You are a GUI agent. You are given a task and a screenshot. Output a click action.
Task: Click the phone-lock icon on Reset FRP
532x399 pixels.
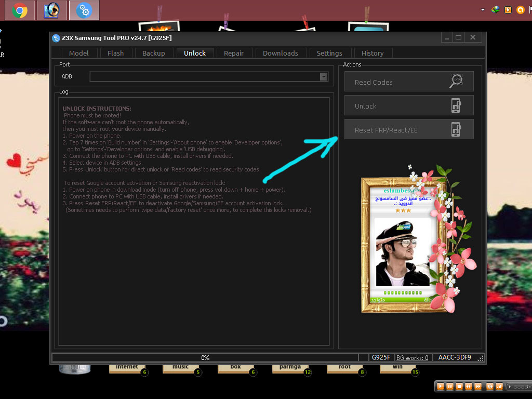point(456,129)
